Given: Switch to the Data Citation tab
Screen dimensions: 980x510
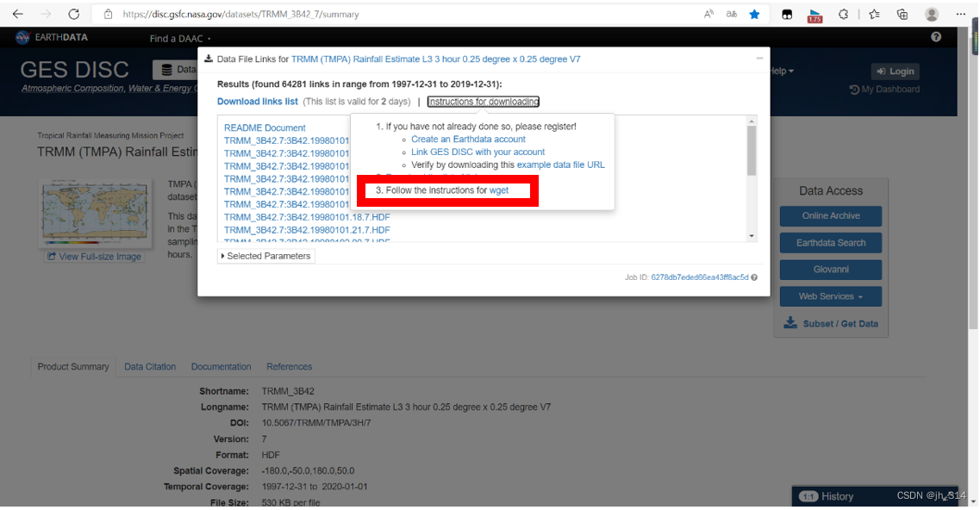Looking at the screenshot, I should tap(150, 367).
